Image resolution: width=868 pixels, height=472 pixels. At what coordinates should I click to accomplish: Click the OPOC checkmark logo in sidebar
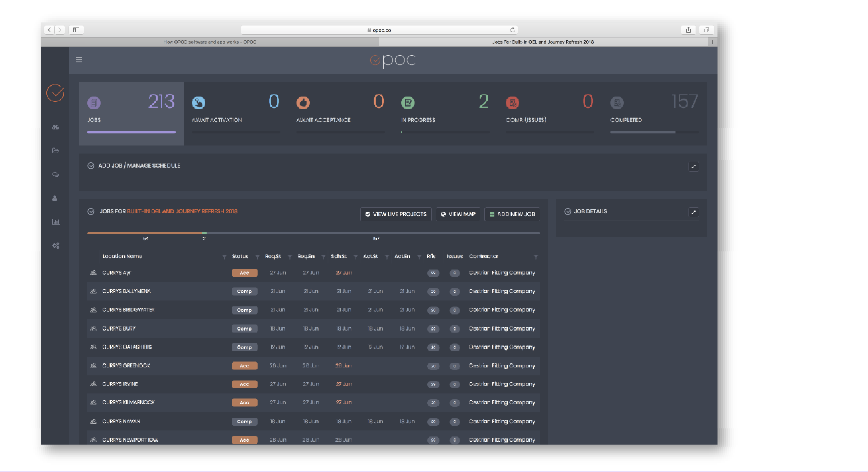point(55,93)
